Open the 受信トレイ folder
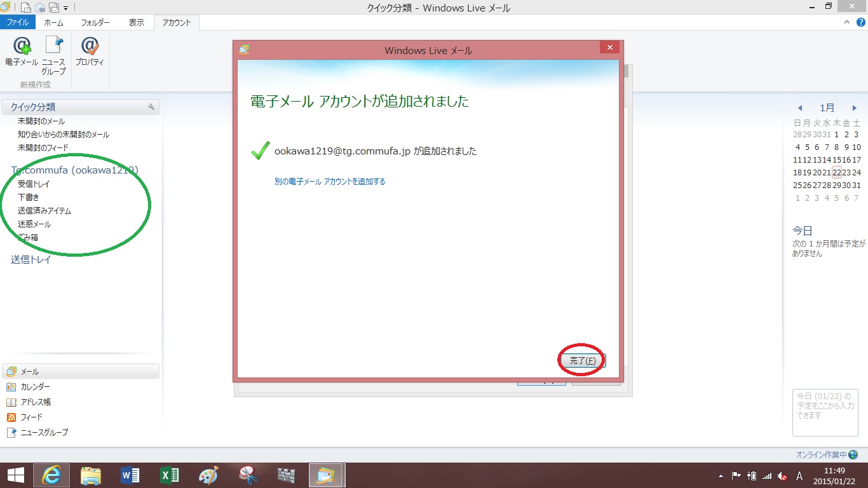The width and height of the screenshot is (868, 488). [x=34, y=184]
